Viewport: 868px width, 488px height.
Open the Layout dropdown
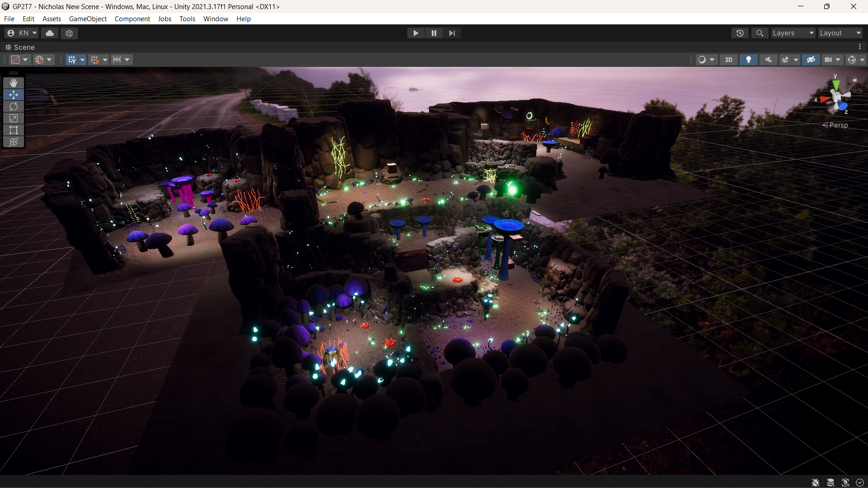tap(840, 33)
